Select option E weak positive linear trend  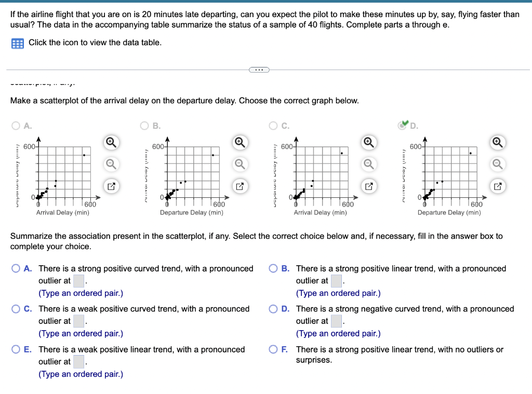pyautogui.click(x=15, y=349)
